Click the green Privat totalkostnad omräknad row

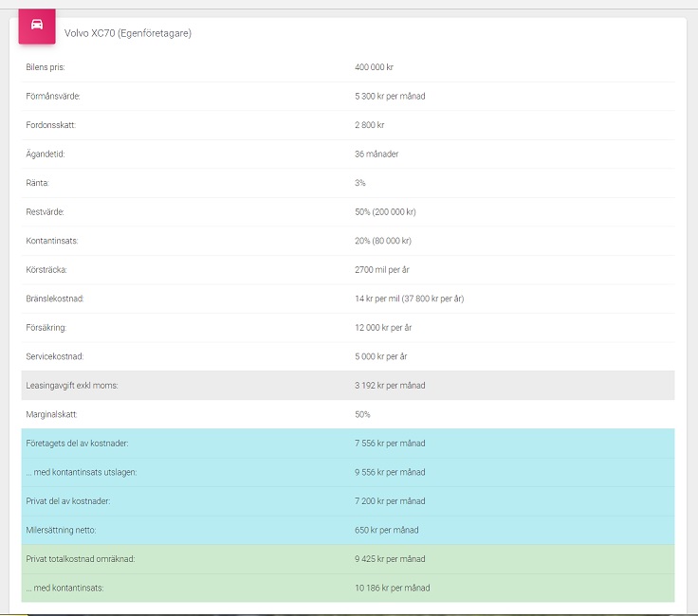(x=347, y=559)
